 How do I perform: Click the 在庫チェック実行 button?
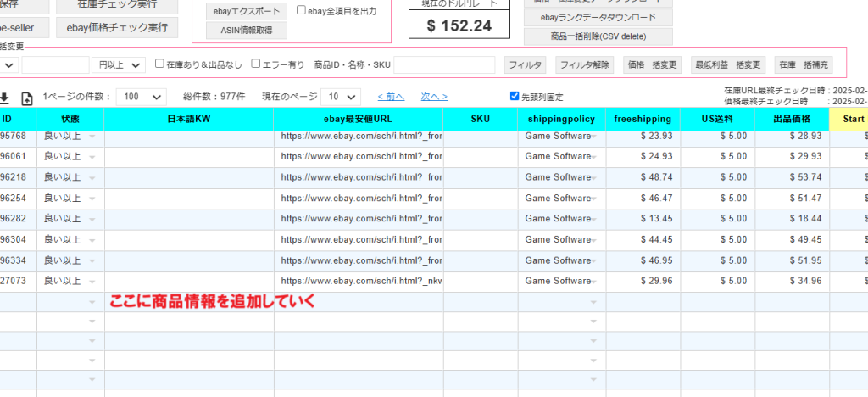point(119,4)
